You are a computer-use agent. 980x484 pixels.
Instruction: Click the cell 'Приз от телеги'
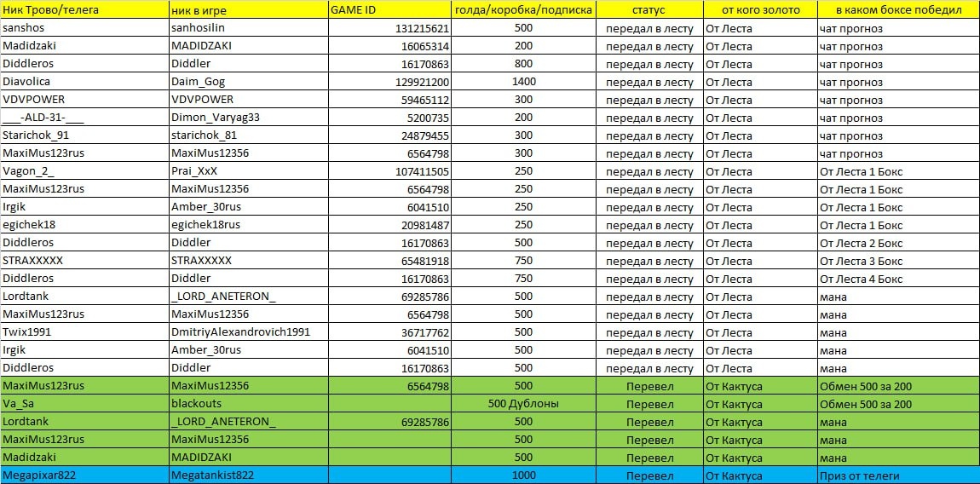(x=899, y=475)
